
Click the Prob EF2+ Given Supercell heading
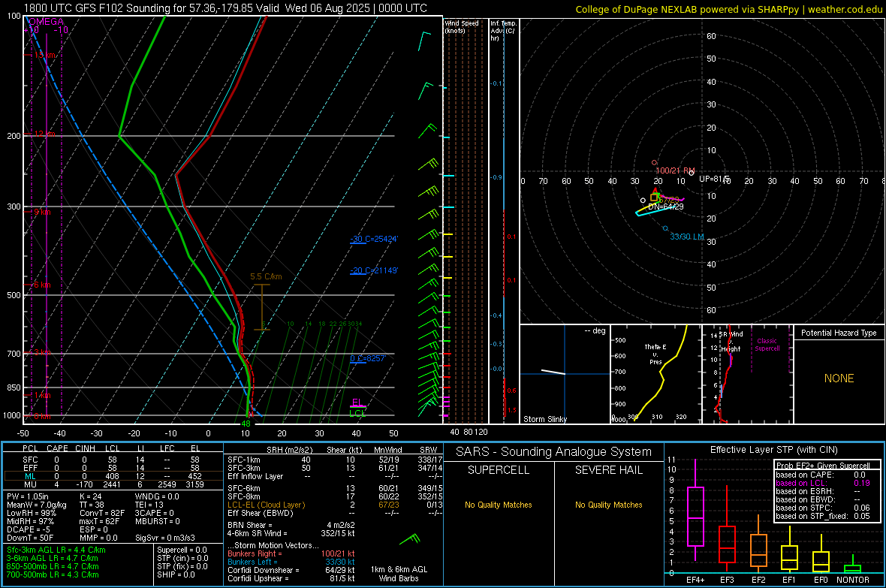[823, 466]
